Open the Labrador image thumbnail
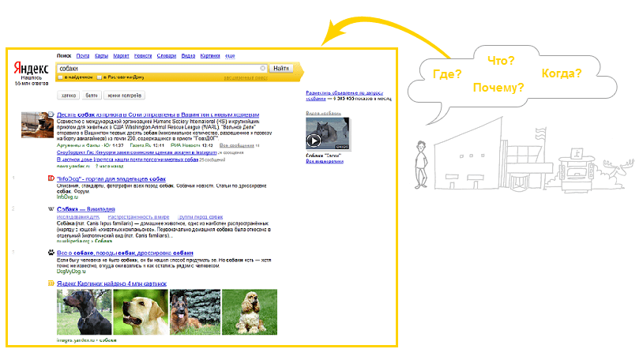This screenshot has height=364, width=643. point(141,312)
